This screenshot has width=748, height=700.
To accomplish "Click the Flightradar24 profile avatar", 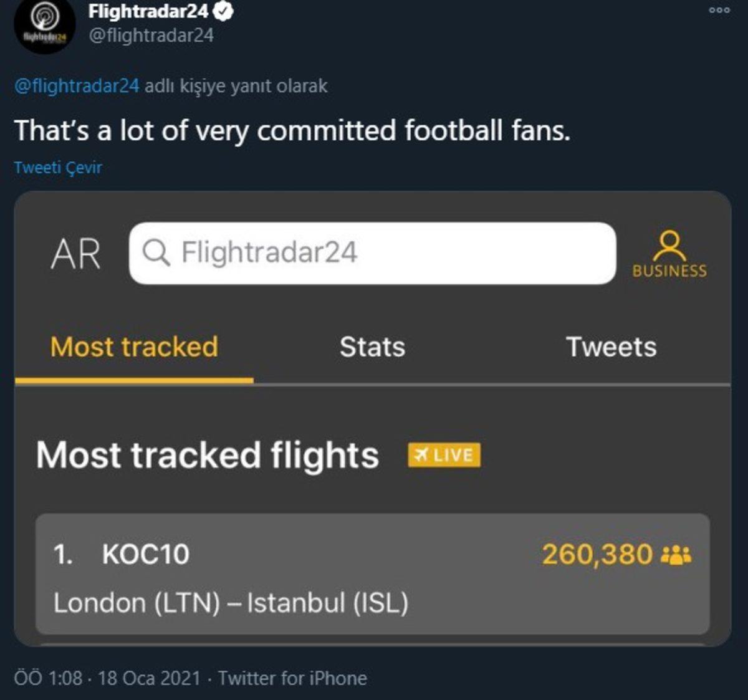I will click(44, 26).
